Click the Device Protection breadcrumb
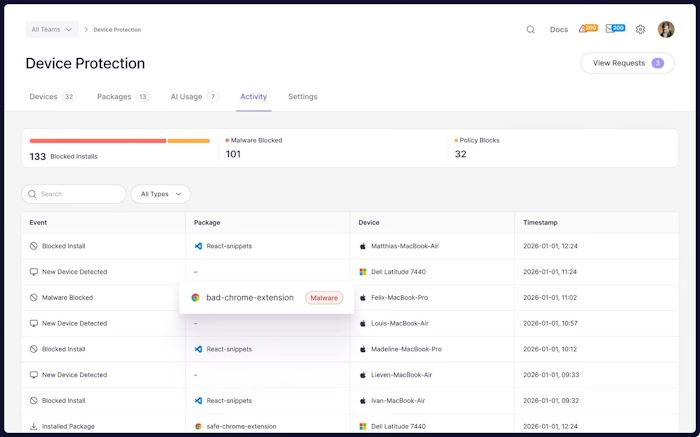Image resolution: width=700 pixels, height=437 pixels. pos(117,29)
